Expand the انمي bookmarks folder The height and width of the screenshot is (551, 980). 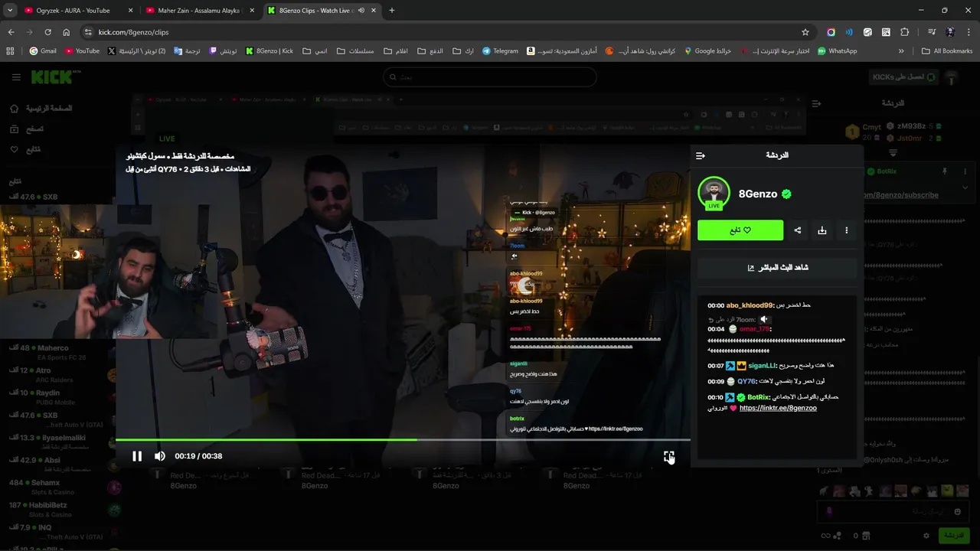tap(315, 51)
